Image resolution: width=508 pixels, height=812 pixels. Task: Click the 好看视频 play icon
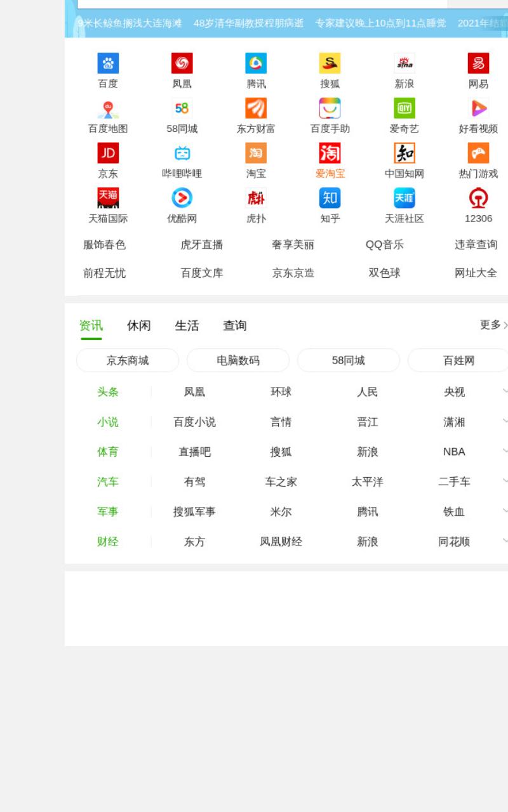[x=478, y=108]
